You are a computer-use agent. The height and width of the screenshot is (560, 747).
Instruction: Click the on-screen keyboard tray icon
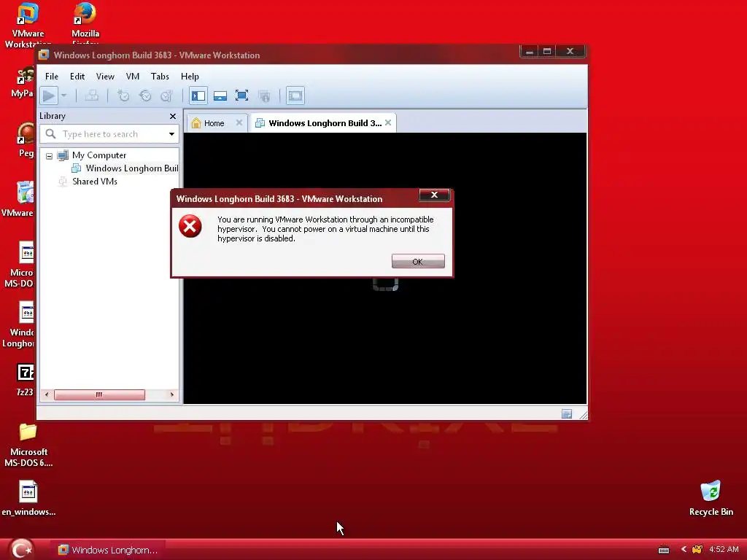tap(664, 550)
